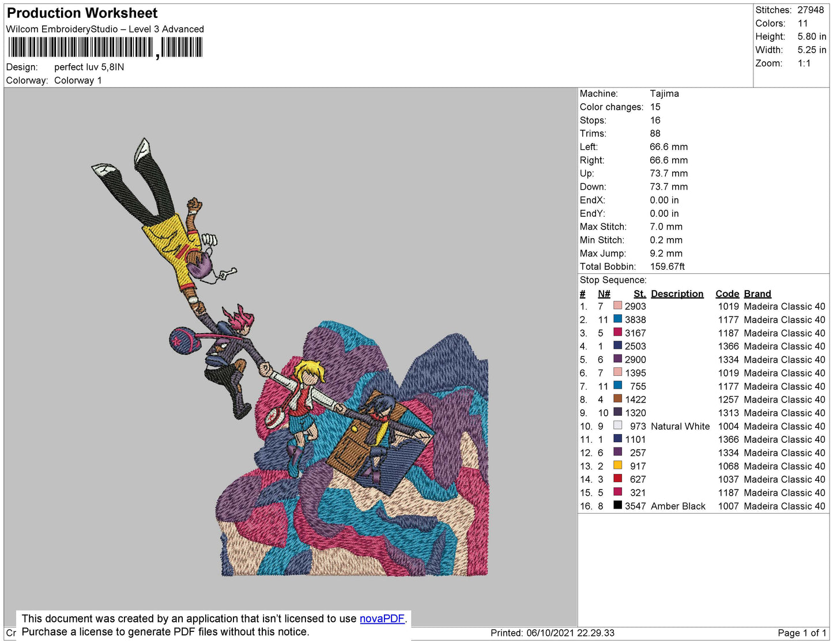The height and width of the screenshot is (644, 833).
Task: Click the pink swatch beside 1395 stitches
Action: 617,372
